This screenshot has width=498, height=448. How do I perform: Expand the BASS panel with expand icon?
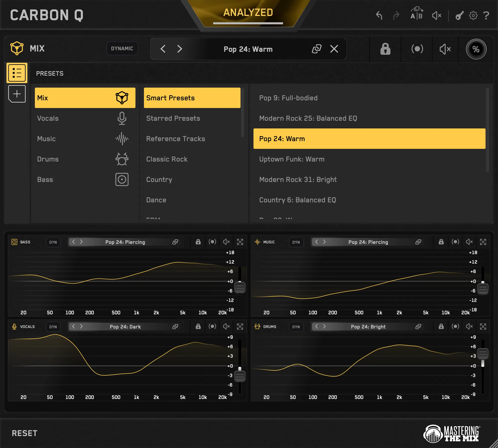pyautogui.click(x=240, y=242)
